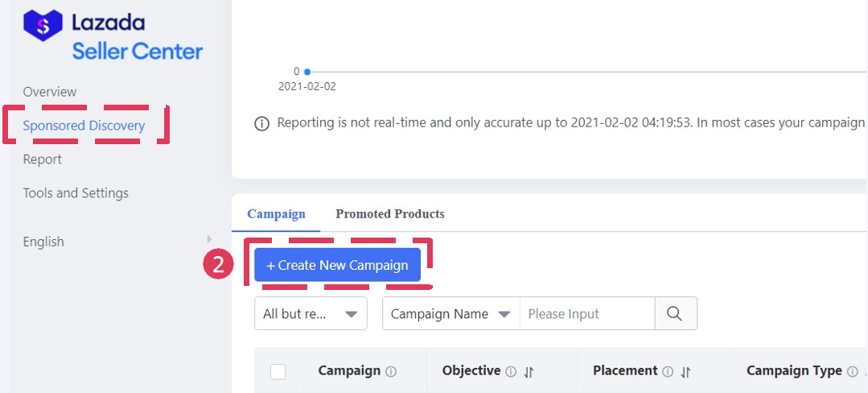Tick the select-all campaigns checkbox

[278, 371]
